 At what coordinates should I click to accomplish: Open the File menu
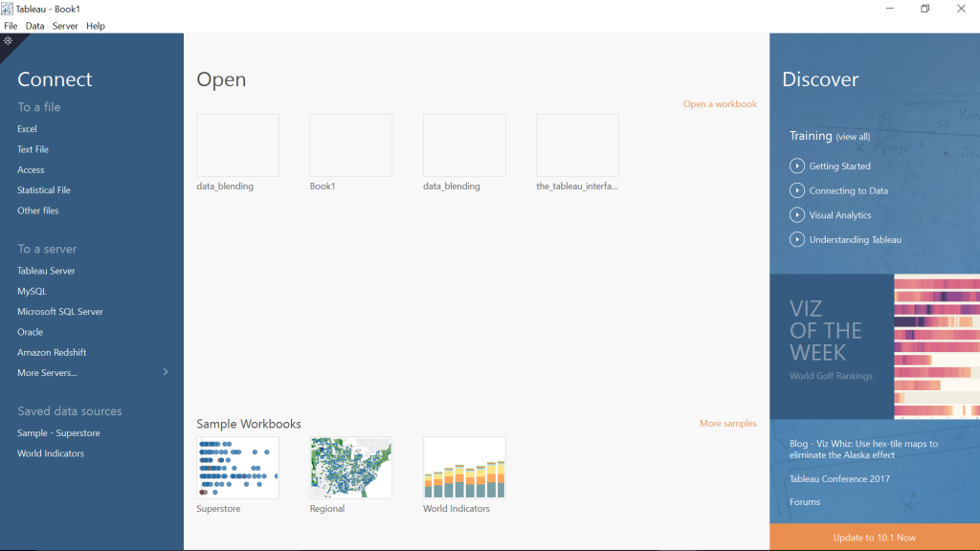pyautogui.click(x=11, y=26)
